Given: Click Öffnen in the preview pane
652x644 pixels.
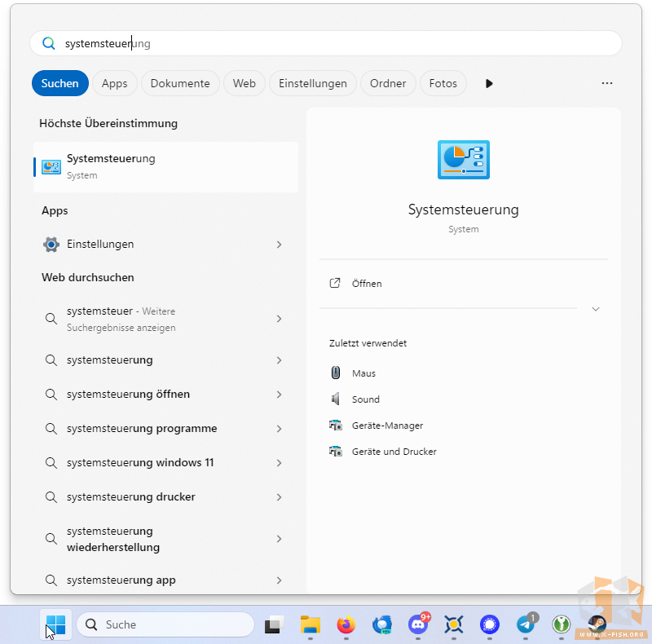Looking at the screenshot, I should [x=464, y=284].
